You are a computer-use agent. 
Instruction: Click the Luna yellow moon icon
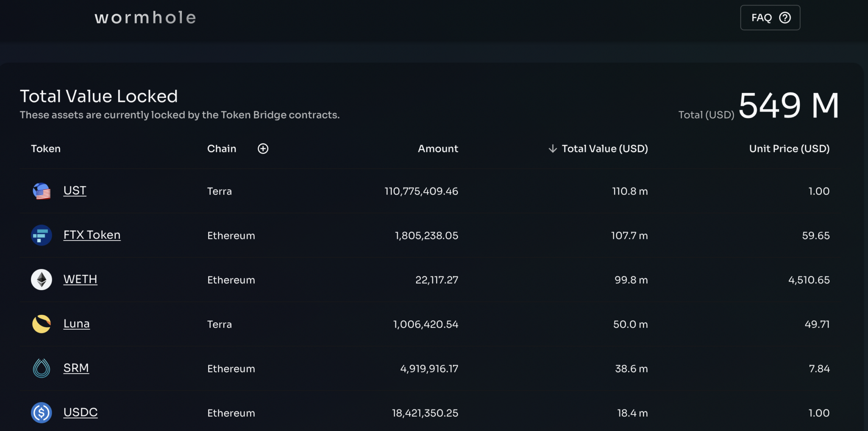(x=42, y=324)
